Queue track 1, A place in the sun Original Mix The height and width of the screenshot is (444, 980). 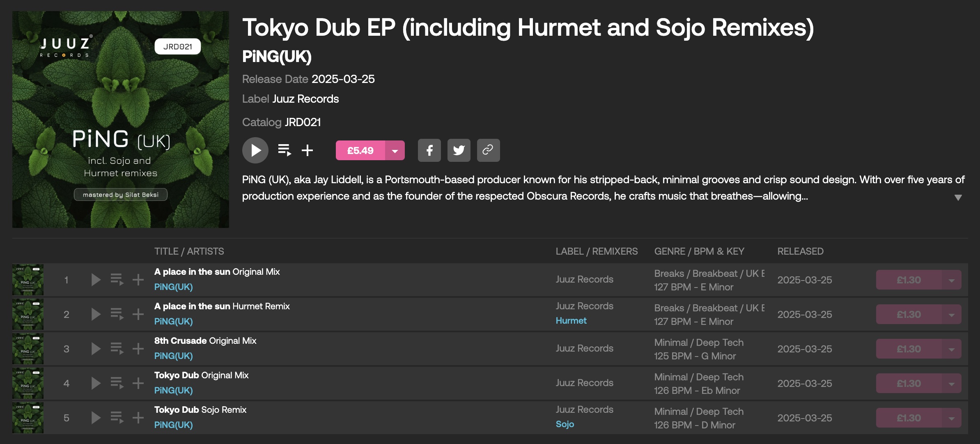click(117, 280)
